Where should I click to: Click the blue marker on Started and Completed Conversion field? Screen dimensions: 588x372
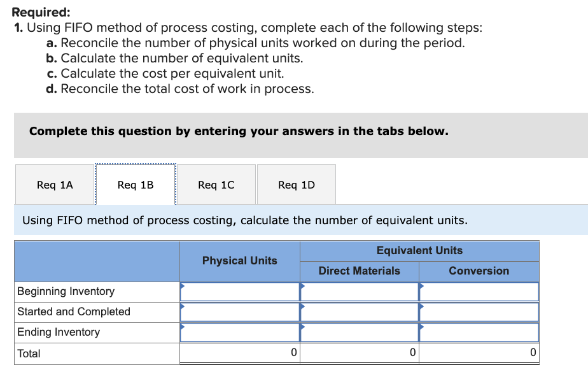423,308
